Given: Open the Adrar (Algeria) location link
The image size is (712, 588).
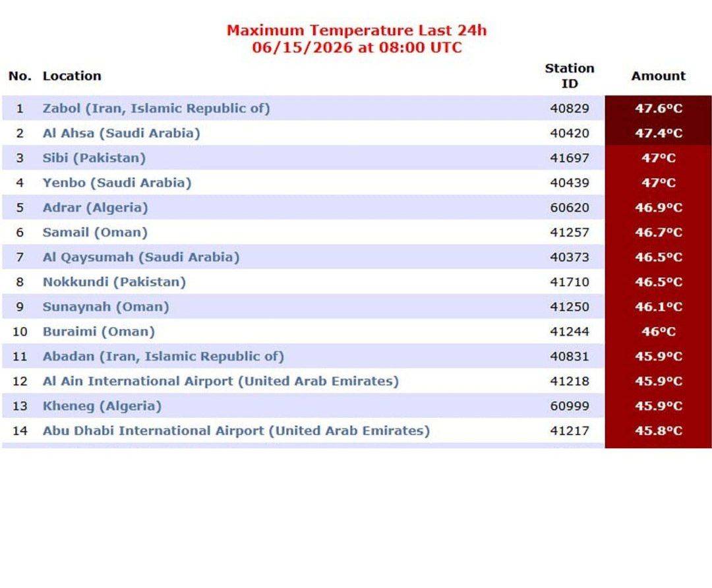Looking at the screenshot, I should click(x=96, y=208).
